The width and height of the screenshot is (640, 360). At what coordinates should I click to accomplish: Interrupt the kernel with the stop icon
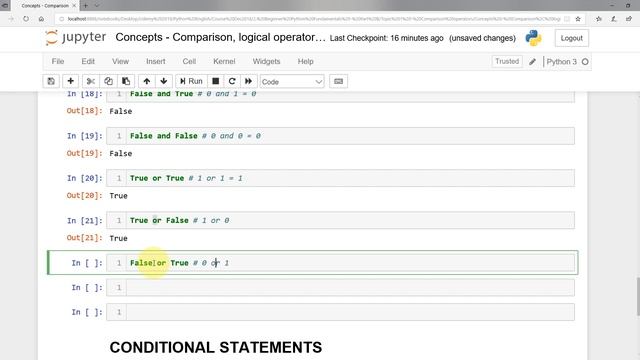216,81
